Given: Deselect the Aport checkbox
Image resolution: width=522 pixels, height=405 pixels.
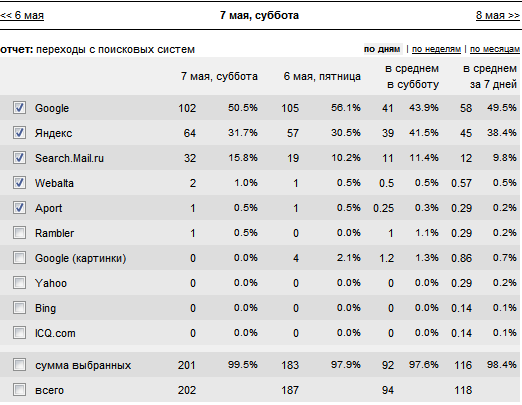Looking at the screenshot, I should tap(19, 208).
